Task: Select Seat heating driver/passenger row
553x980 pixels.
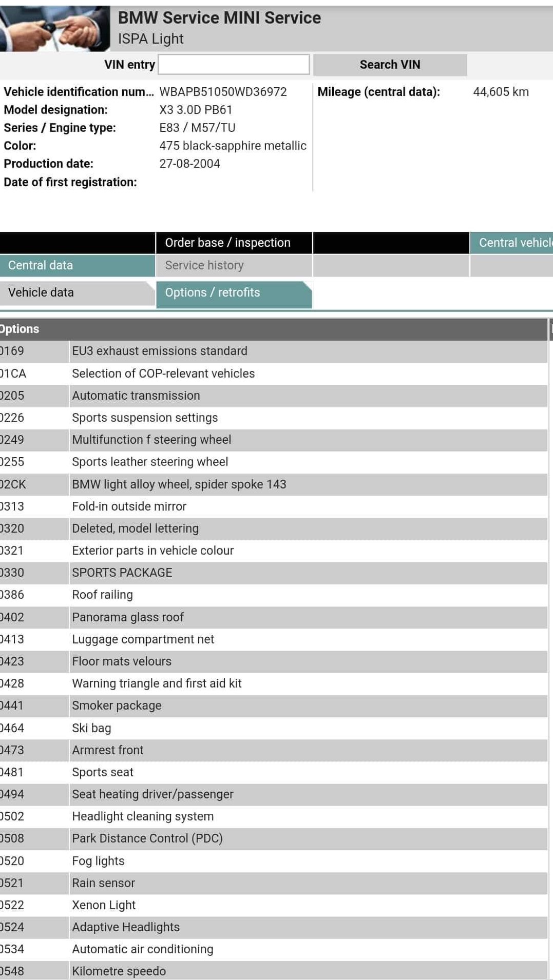Action: (274, 794)
